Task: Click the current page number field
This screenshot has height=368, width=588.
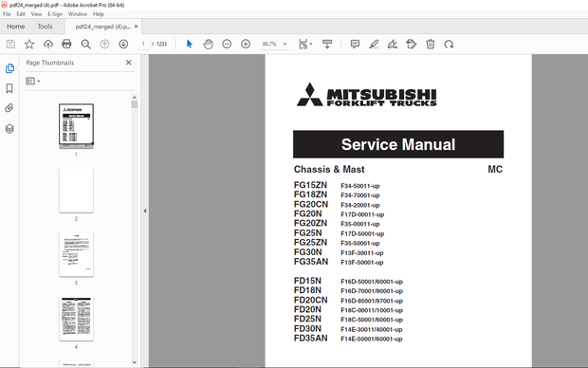Action: tap(143, 45)
